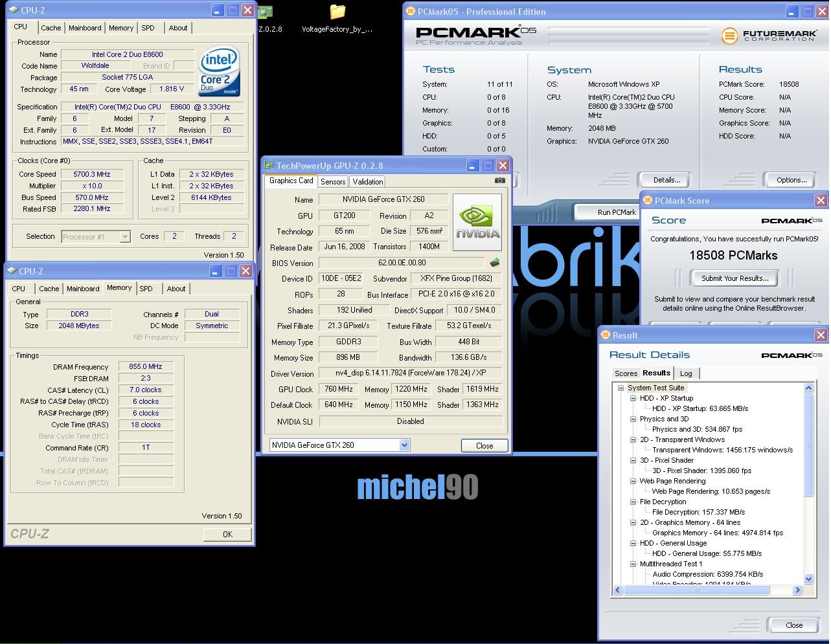Collapse the Web Page Rendering node
This screenshot has width=831, height=644.
click(x=633, y=481)
